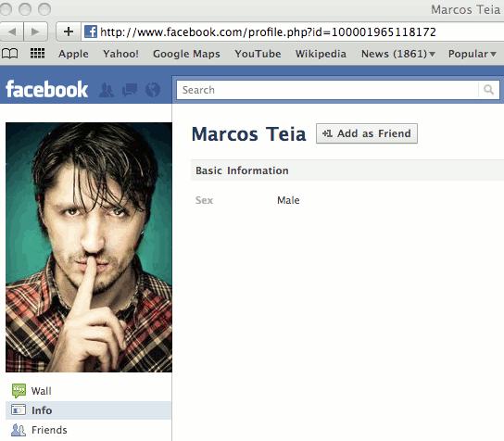Open the YouTube bookmark
This screenshot has height=441, width=504.
[x=258, y=54]
